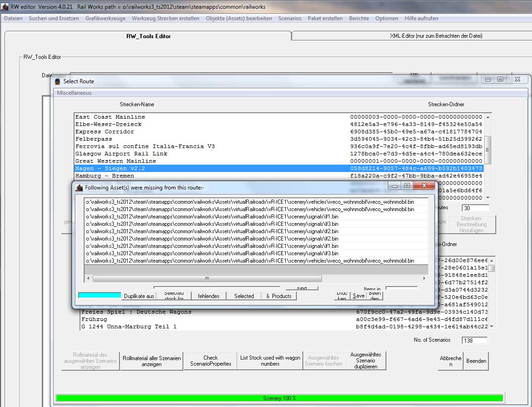Select the first iveco_wohnmobil.bin entry
Screen dimensions: 532x407
(256, 202)
